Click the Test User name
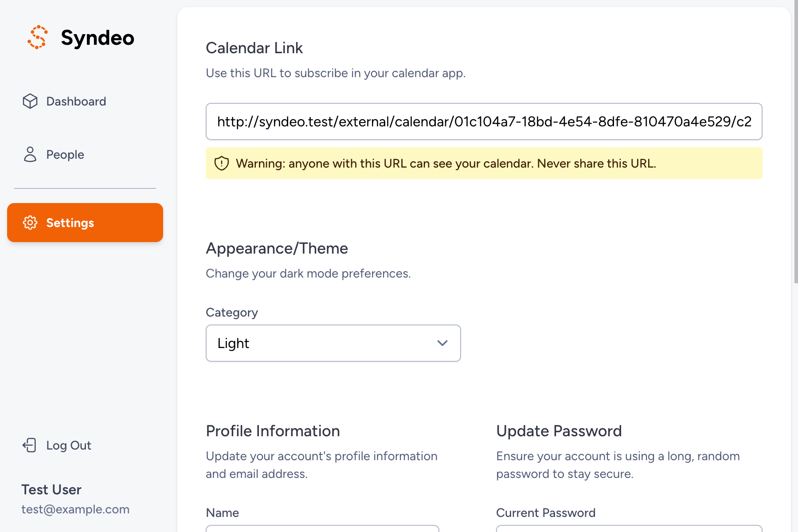This screenshot has height=532, width=798. click(51, 489)
